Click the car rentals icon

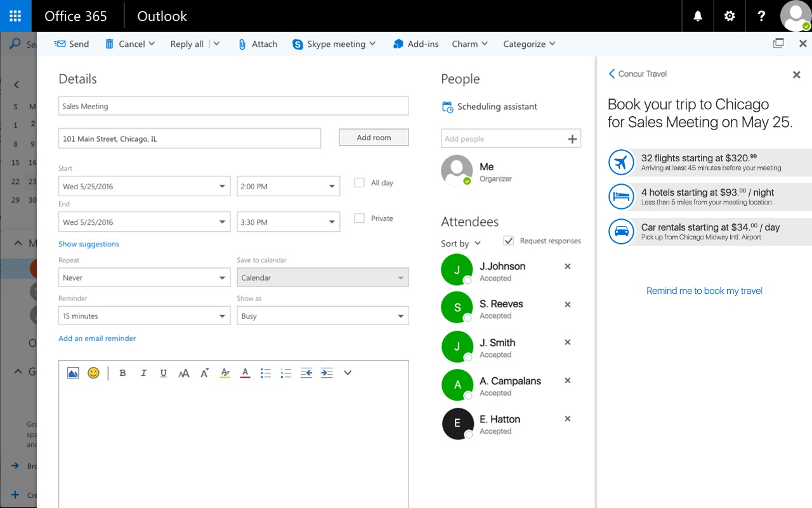click(622, 232)
